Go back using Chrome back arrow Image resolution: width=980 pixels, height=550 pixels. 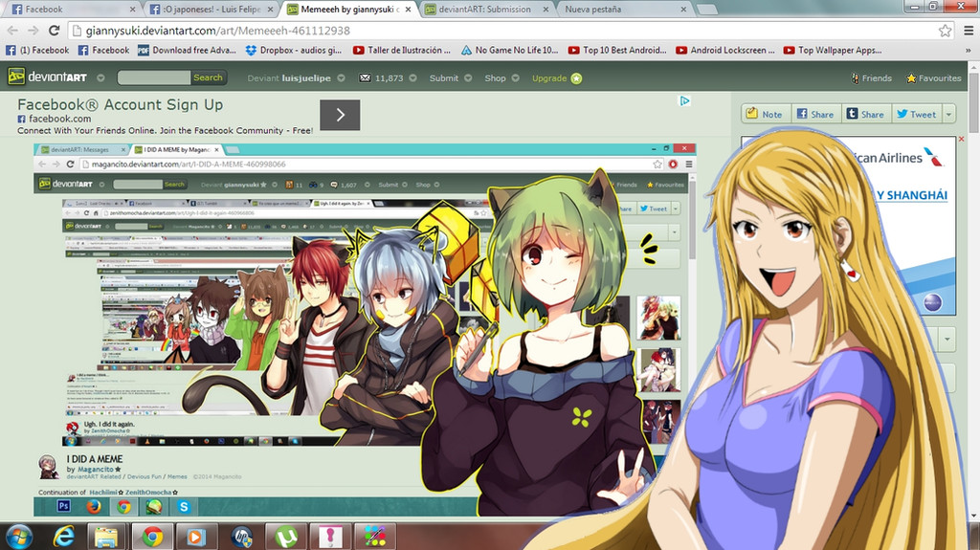13,31
